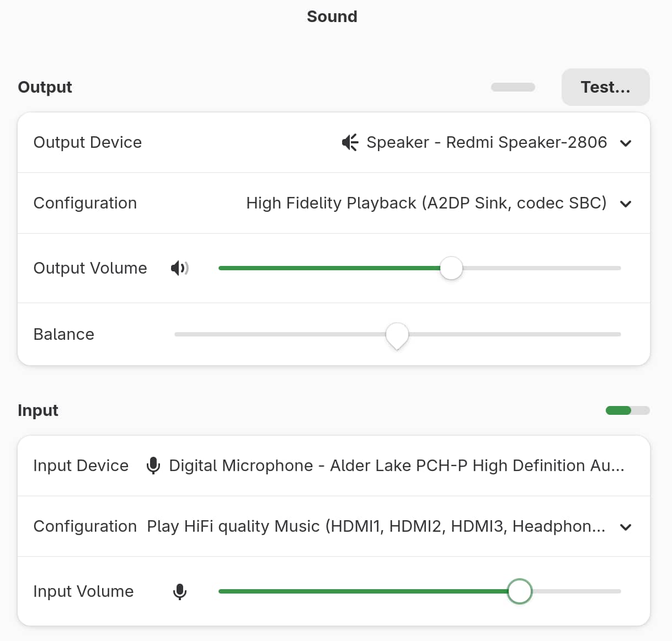Expand the Output Device dropdown chevron
Screen dimensions: 672x641
[625, 143]
